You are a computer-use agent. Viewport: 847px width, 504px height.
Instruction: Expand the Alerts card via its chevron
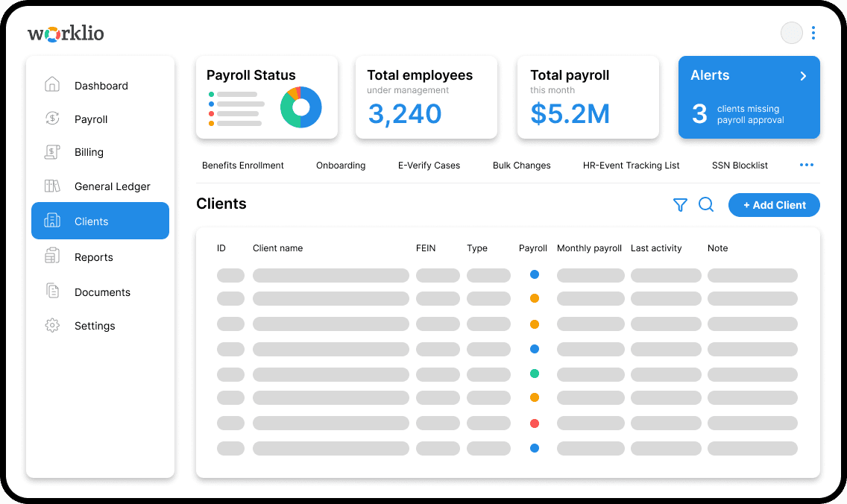coord(803,75)
